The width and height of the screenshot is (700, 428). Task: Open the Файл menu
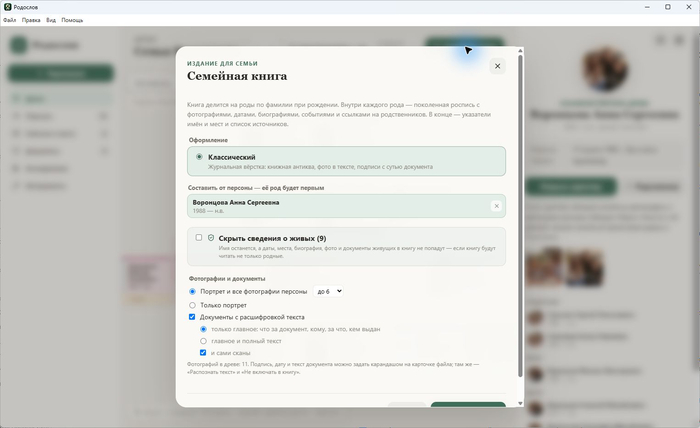coord(9,20)
